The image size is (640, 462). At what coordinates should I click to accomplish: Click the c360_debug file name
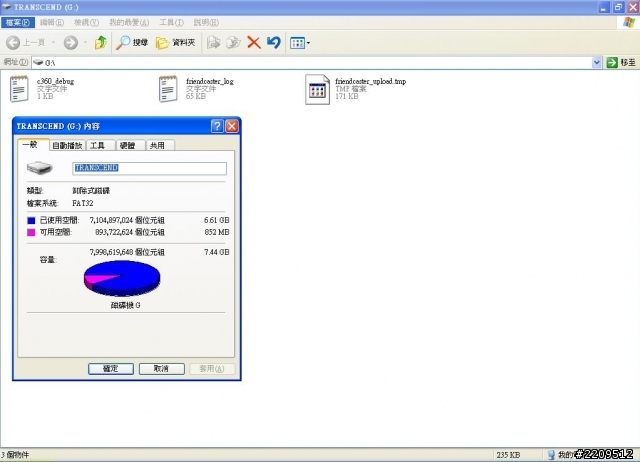[56, 81]
